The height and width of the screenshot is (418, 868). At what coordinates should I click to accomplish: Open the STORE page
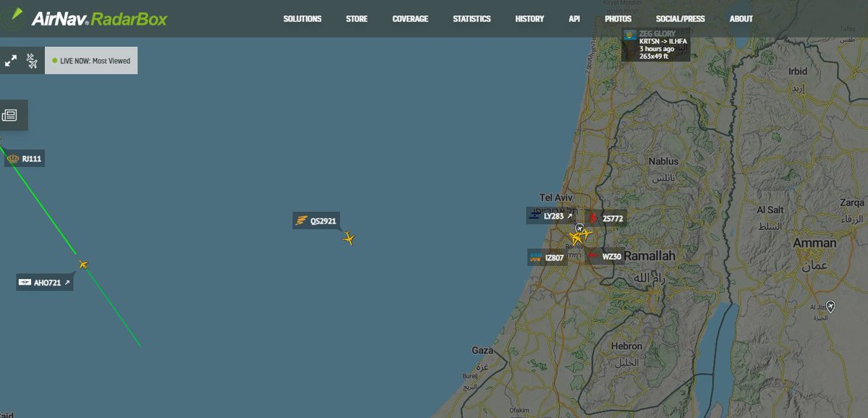point(357,19)
